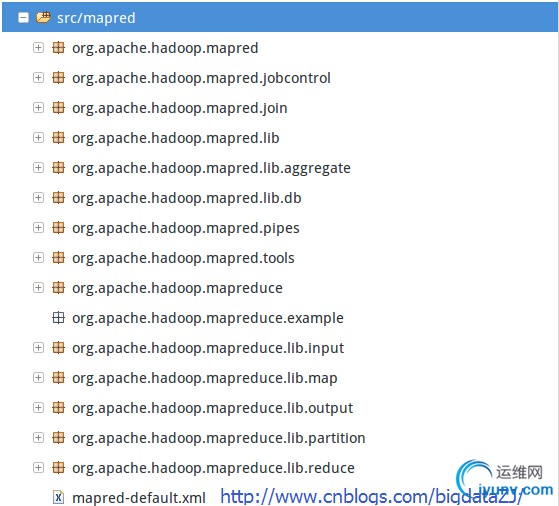
Task: Click package icon of mapred.tools
Action: [58, 257]
